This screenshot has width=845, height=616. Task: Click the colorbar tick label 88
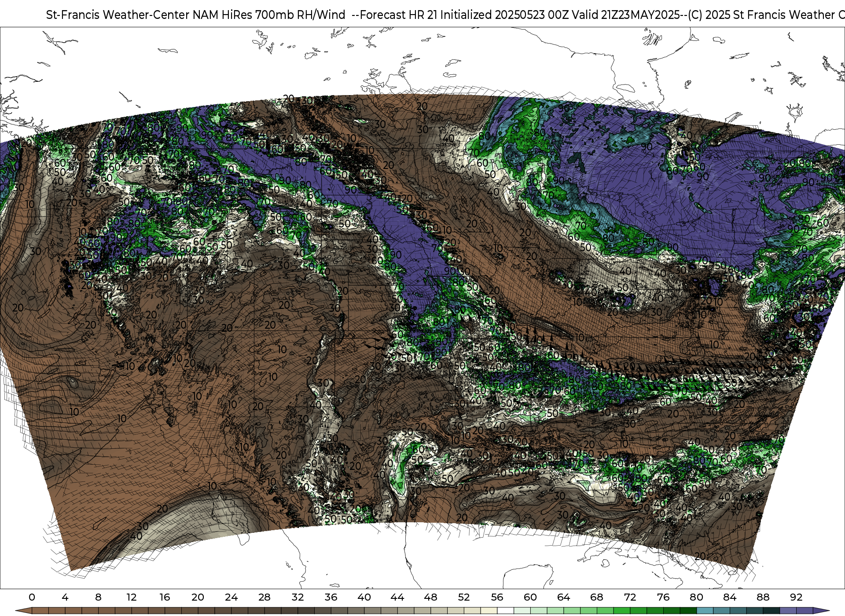click(x=763, y=597)
